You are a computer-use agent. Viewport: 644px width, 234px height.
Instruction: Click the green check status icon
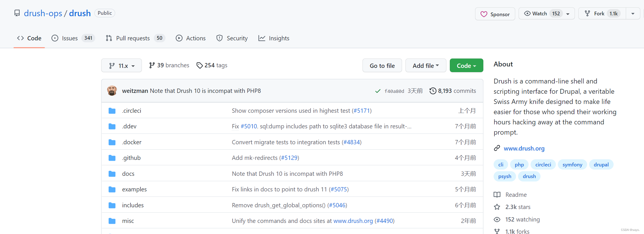(x=378, y=91)
